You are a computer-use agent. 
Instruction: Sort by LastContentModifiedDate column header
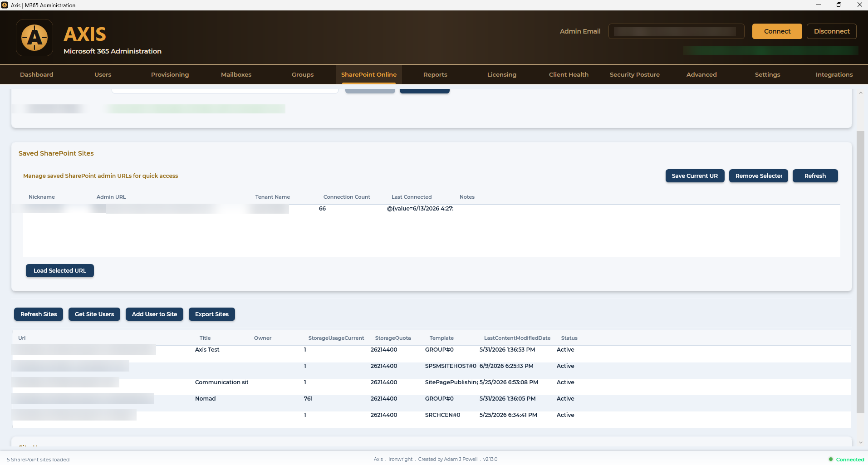tap(517, 338)
